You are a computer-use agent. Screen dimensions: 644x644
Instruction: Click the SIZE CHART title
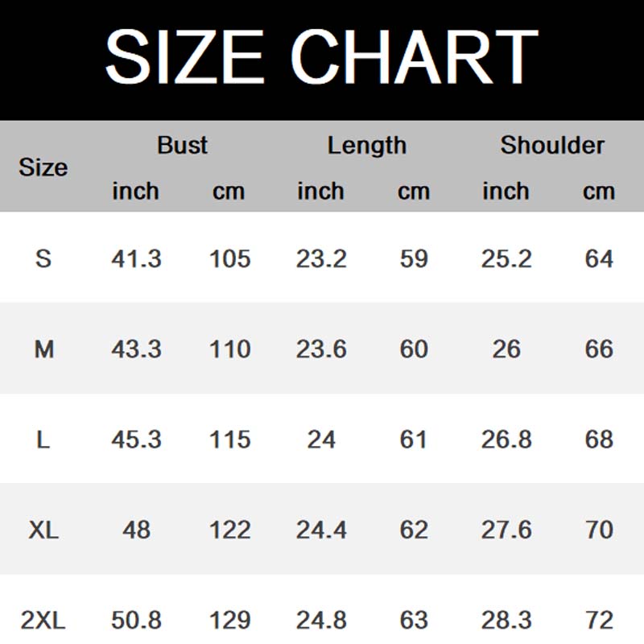pos(321,56)
